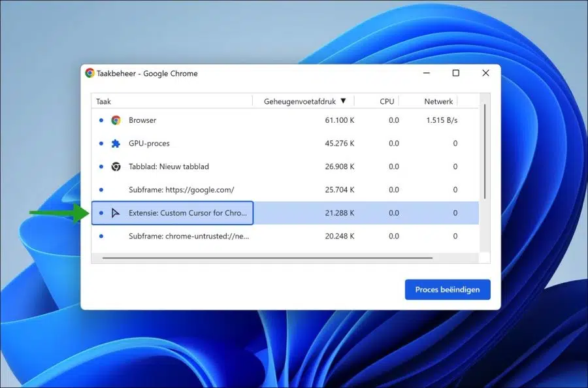This screenshot has width=588, height=388.
Task: Click the Taakbeheer - Google Chrome window title
Action: coord(147,73)
